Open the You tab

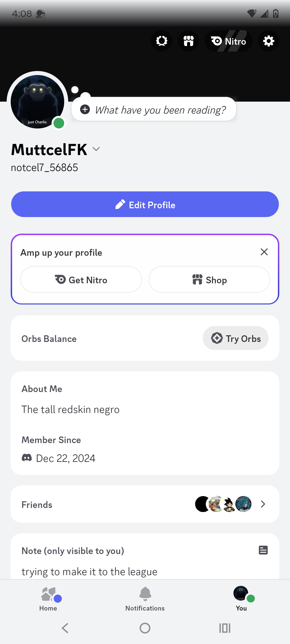pos(241,598)
